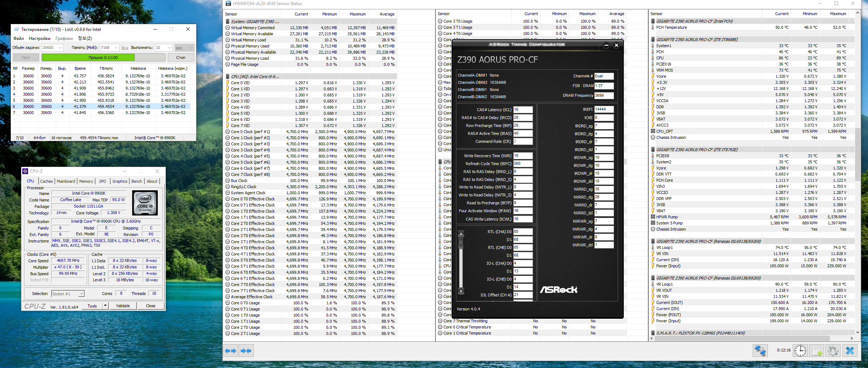Click the clock icon beside Bus Clock row
Viewport: 868px width, 368px height.
(228, 181)
